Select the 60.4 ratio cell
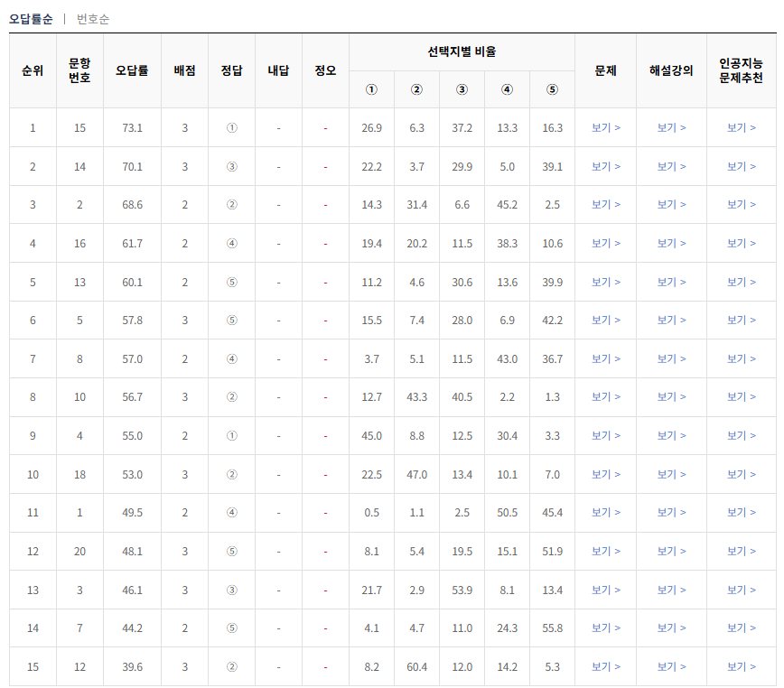 pyautogui.click(x=416, y=666)
